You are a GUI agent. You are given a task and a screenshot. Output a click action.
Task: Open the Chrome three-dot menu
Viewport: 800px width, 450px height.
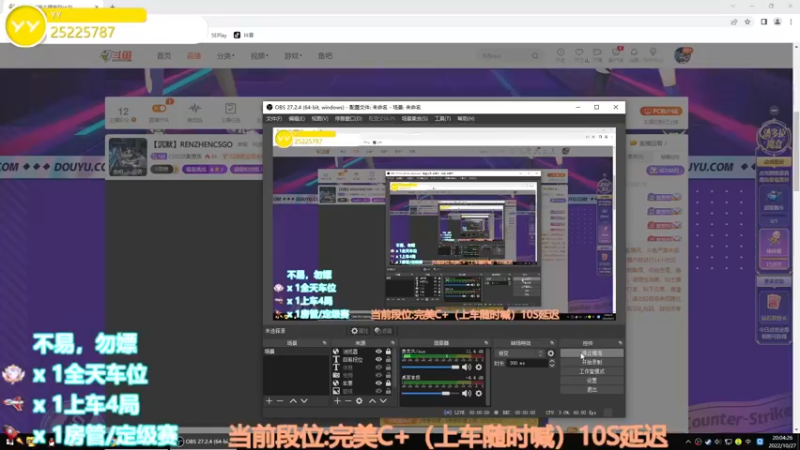click(x=791, y=22)
